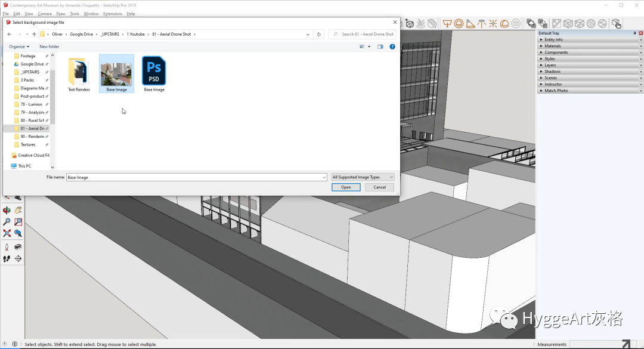Click the first Spherical Projection icon
Screen dimensions: 644x349
coord(591,24)
